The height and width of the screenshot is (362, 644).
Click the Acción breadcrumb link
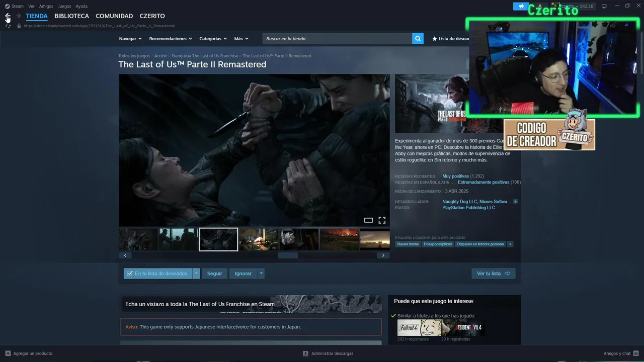point(160,56)
